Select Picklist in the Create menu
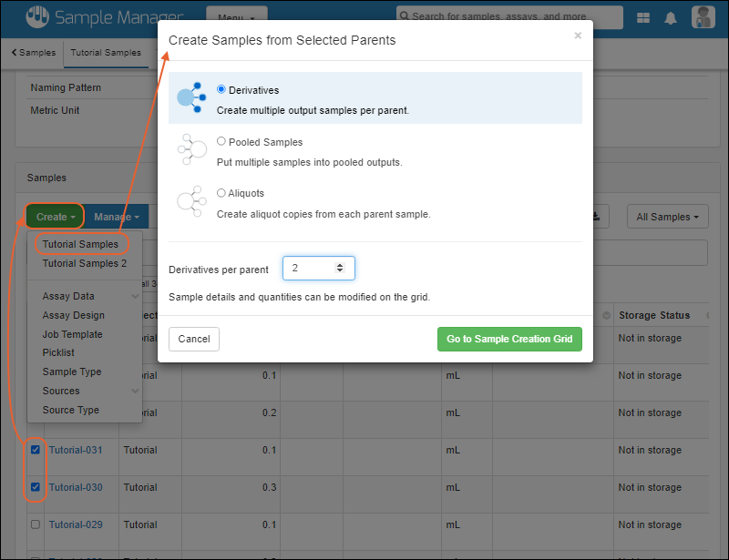729x560 pixels. 58,352
